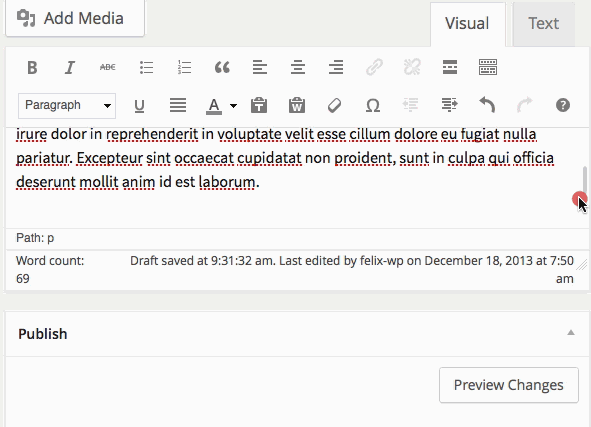Click the Add Media button
The width and height of the screenshot is (591, 427).
[75, 18]
